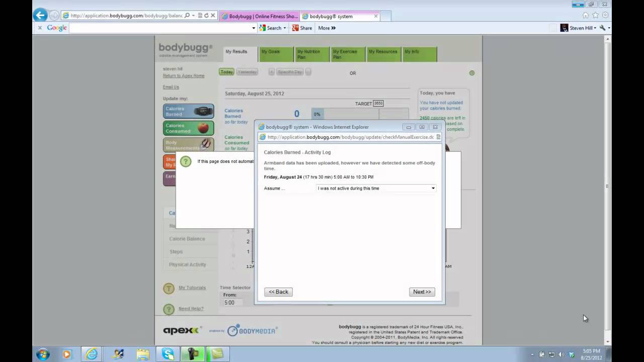Click the bodybugg logo
644x362 pixels.
[186, 50]
